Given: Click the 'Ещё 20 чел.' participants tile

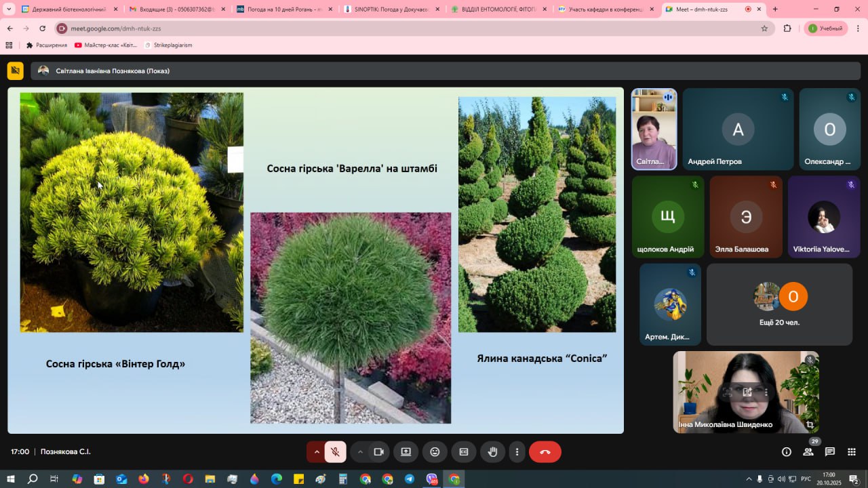Looking at the screenshot, I should point(779,304).
